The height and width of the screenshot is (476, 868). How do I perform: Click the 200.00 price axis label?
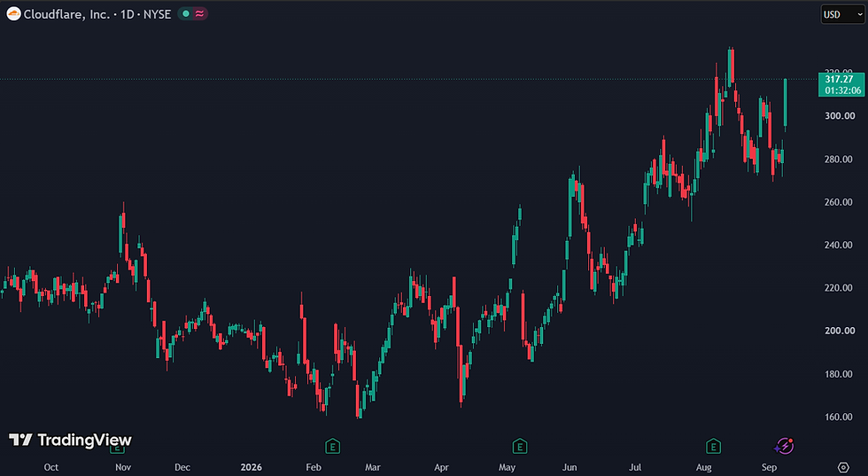[839, 331]
